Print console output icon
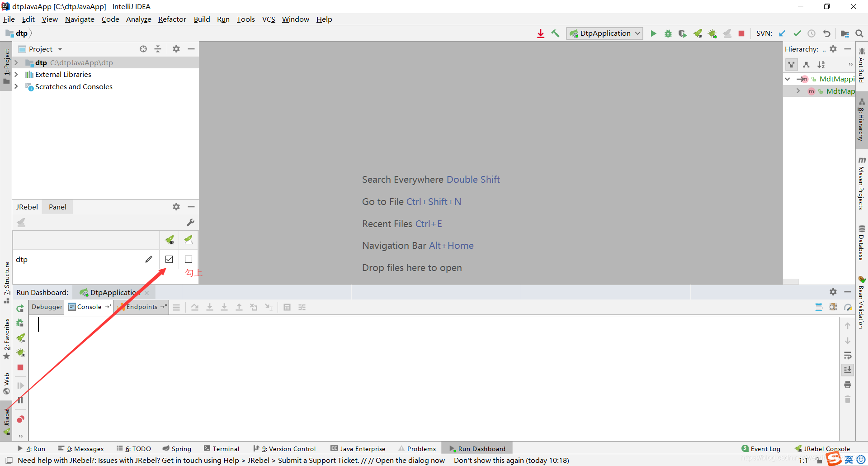The width and height of the screenshot is (868, 466). coord(848,385)
